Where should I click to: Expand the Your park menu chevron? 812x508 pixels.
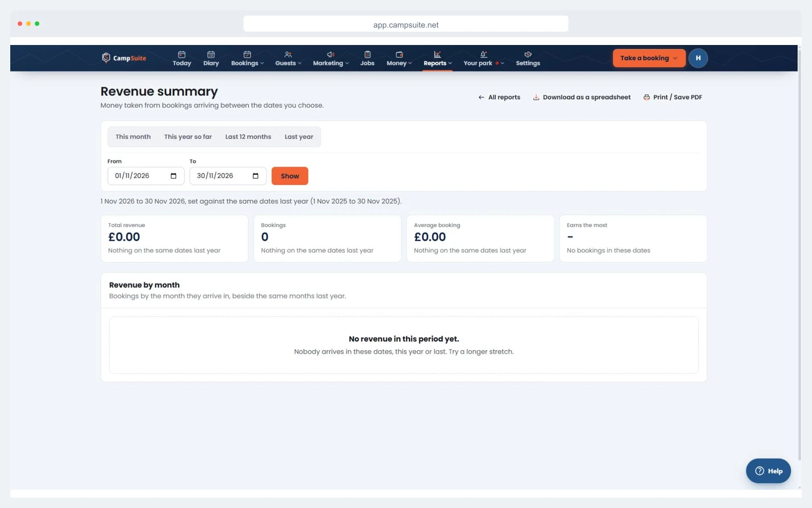[503, 63]
